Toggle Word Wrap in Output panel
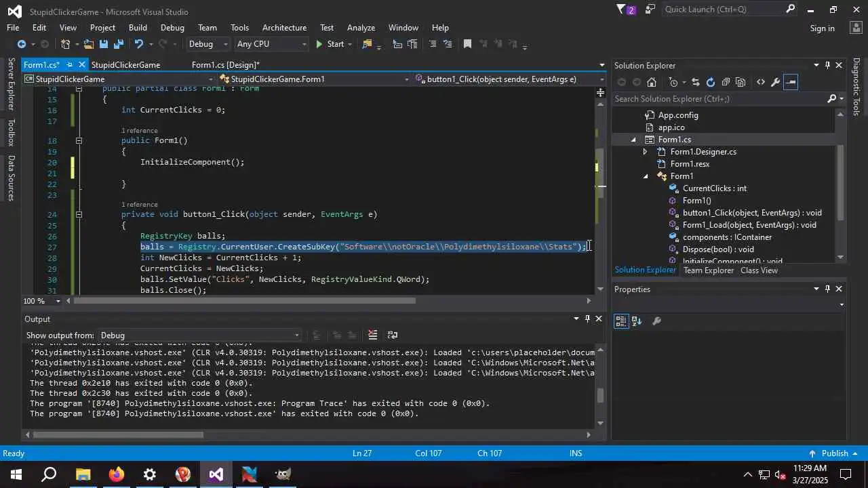Screen dimensions: 868x488 [392, 335]
